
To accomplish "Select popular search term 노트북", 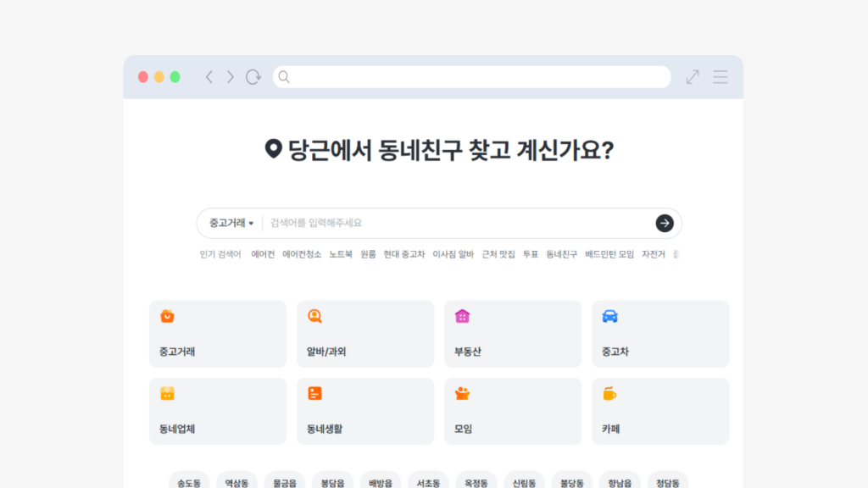I will pos(341,254).
